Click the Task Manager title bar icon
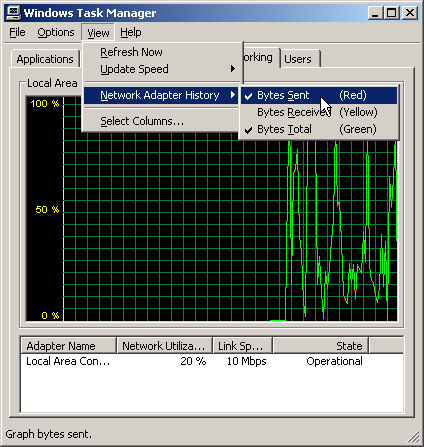424x447 pixels. click(x=13, y=13)
